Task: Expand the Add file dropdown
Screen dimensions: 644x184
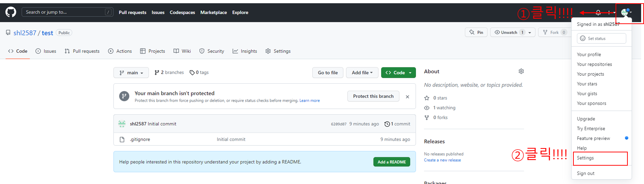Action: pyautogui.click(x=362, y=73)
